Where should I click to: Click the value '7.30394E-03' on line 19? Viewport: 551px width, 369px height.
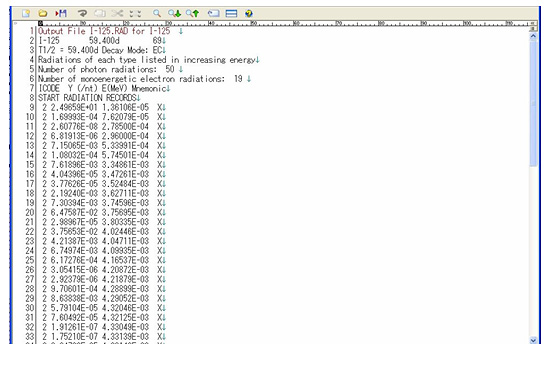[74, 203]
